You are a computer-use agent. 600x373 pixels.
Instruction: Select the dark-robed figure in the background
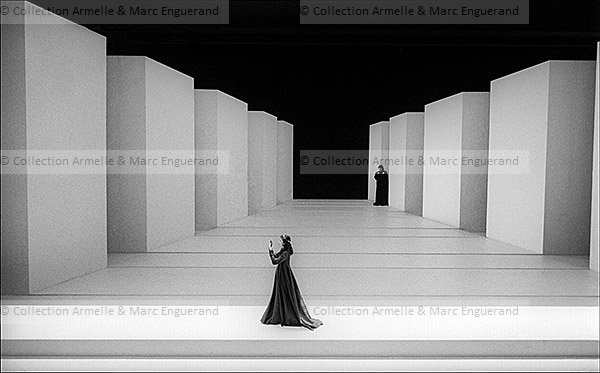[381, 185]
